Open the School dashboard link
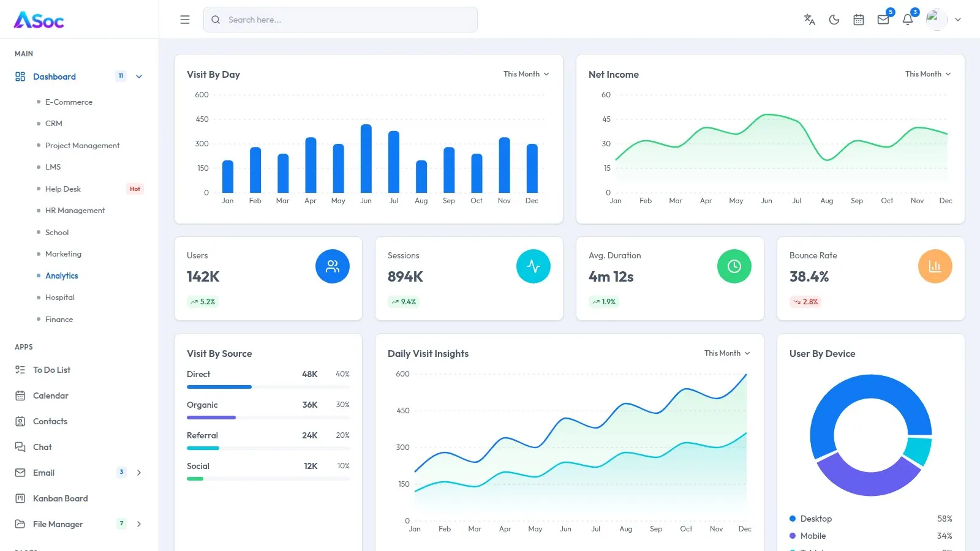This screenshot has width=980, height=551. (57, 233)
